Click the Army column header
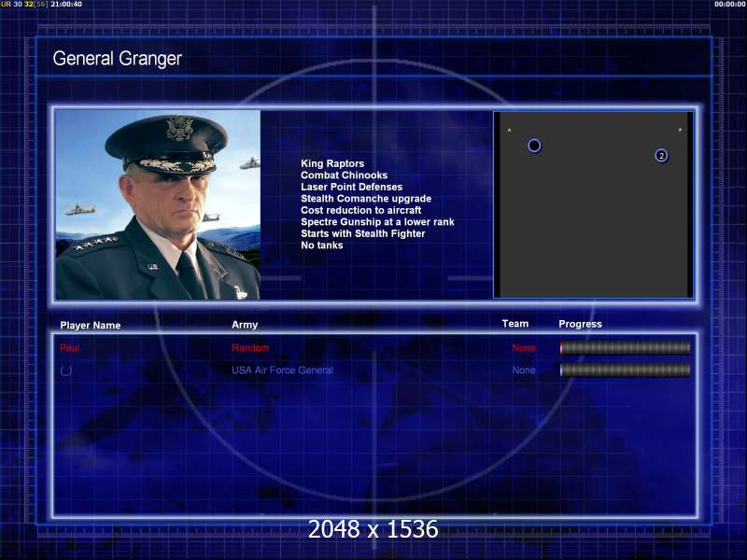This screenshot has width=747, height=560. (x=245, y=325)
